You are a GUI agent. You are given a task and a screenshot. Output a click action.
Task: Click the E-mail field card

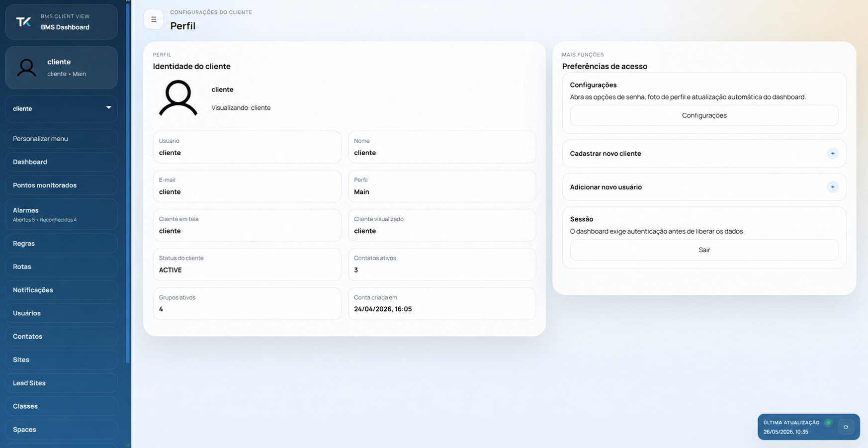pos(247,186)
